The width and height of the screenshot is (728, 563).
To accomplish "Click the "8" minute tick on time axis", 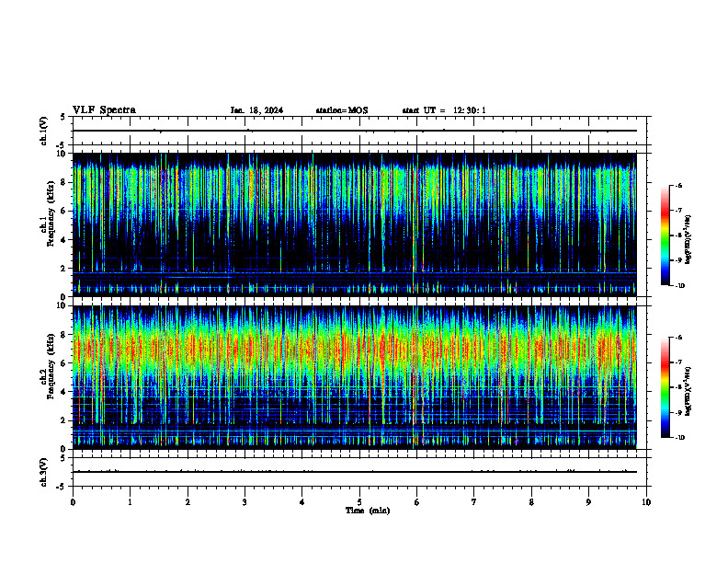I will pos(531,502).
